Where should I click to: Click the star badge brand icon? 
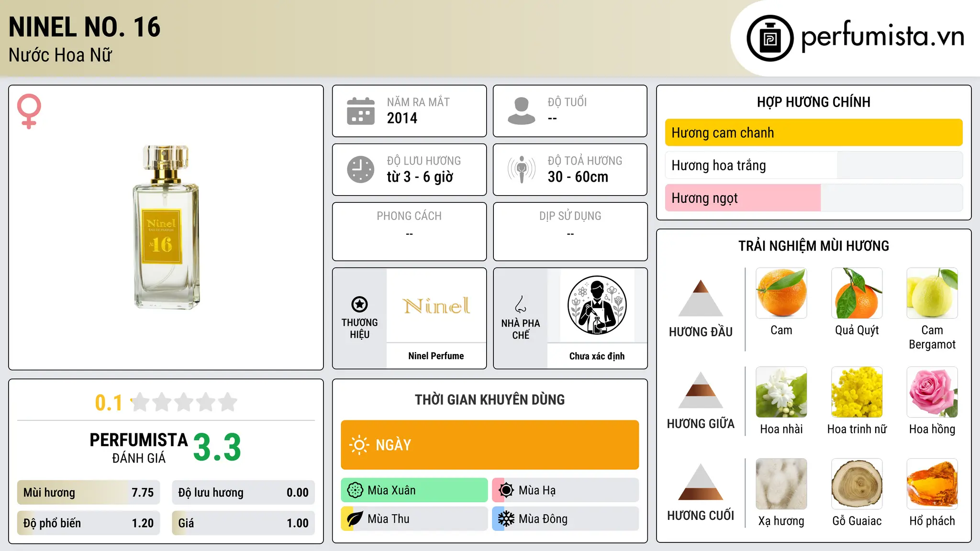click(x=359, y=304)
